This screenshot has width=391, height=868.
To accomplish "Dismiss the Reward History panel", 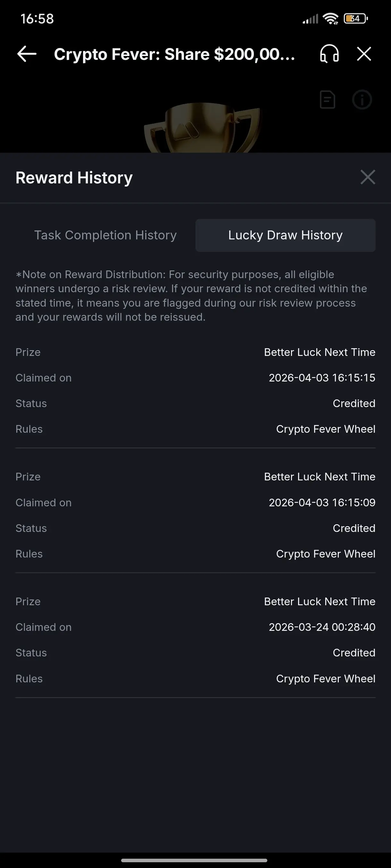I will 368,177.
